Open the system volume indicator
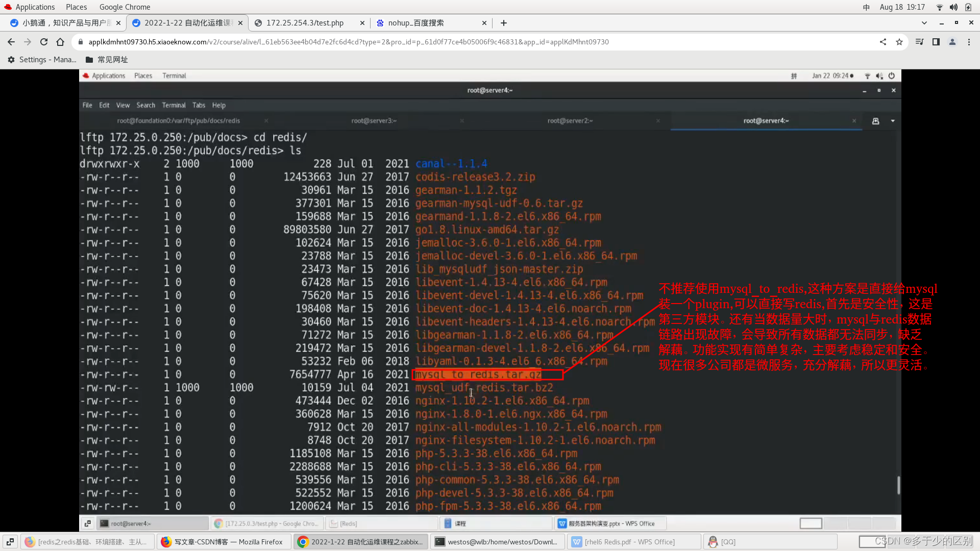Screen dimensions: 980x551 click(x=953, y=7)
